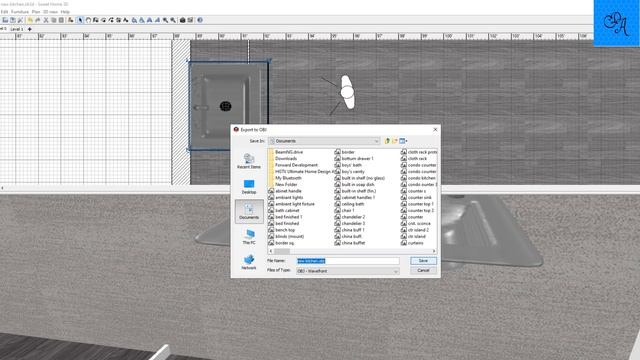
Task: Click the plan view scroll left arrow
Action: pyautogui.click(x=2, y=188)
